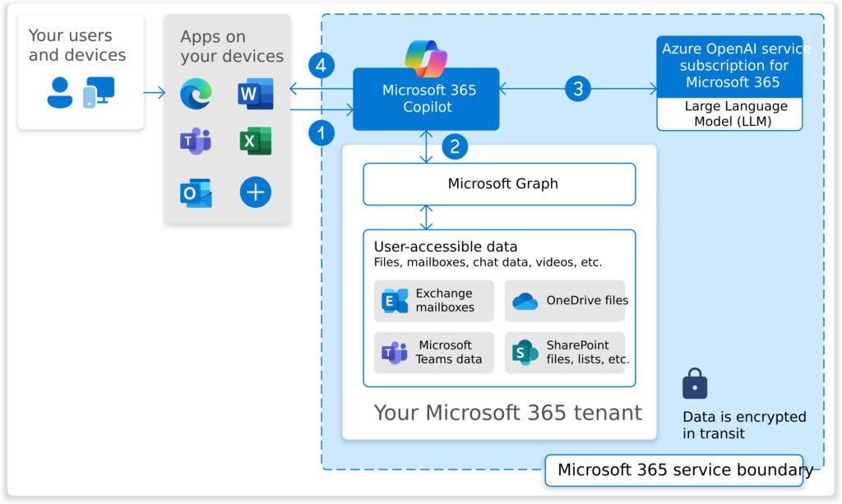Open the Azure OpenAI service subscription box
The width and height of the screenshot is (842, 504).
[x=729, y=66]
